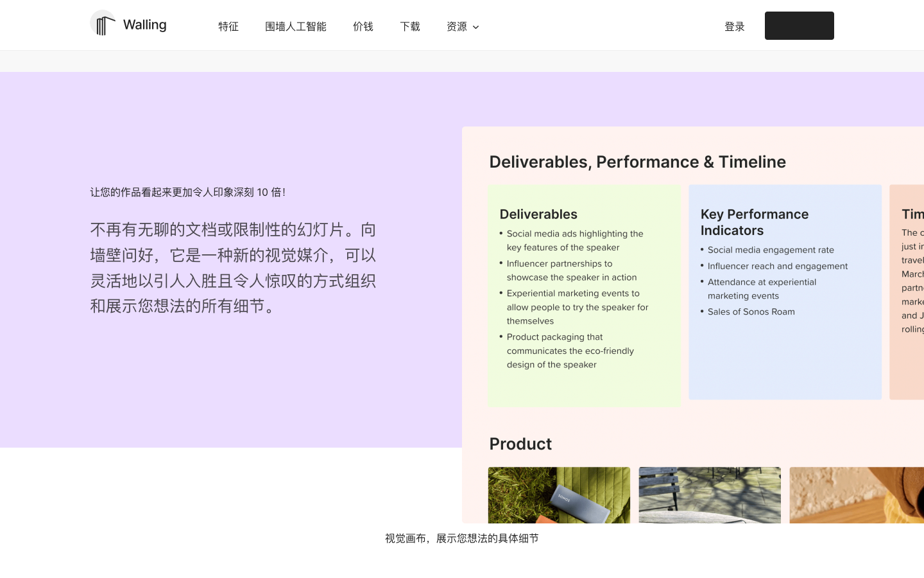Click the Sonos speaker product thumbnail
Image resolution: width=924 pixels, height=578 pixels.
[x=559, y=495]
